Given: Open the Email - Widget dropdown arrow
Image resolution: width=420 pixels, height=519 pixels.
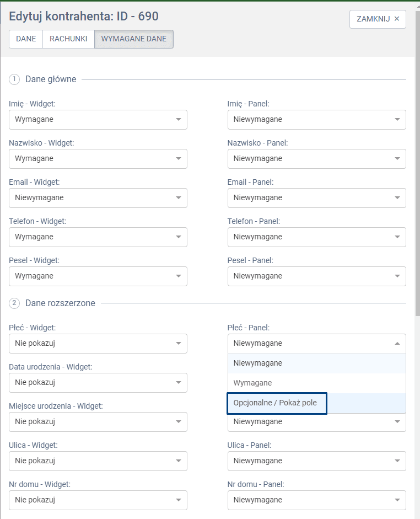Looking at the screenshot, I should click(178, 198).
